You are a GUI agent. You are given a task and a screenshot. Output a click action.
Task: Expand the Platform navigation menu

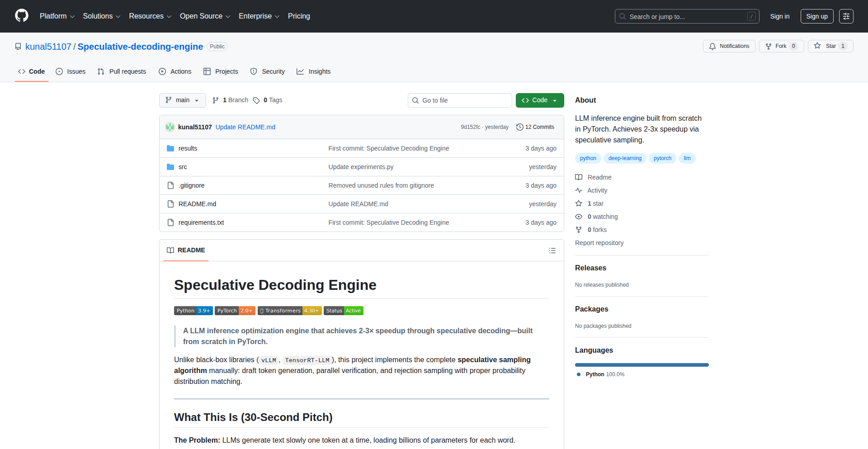coord(57,16)
